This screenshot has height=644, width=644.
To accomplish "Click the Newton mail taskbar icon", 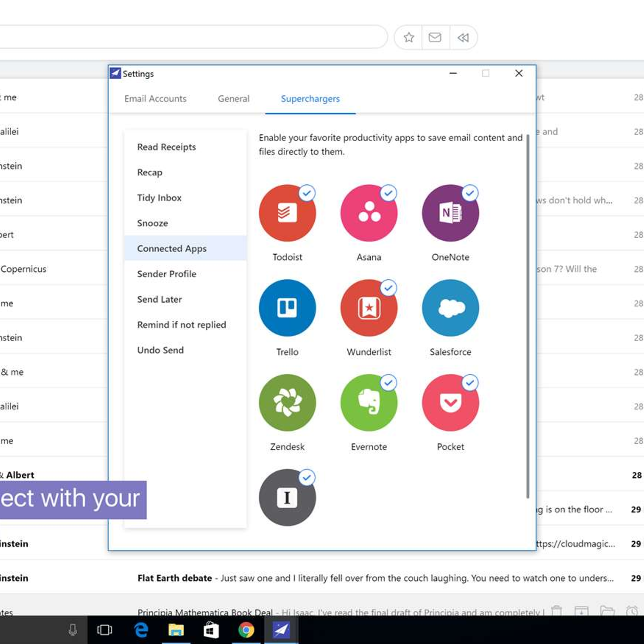I will [x=281, y=630].
